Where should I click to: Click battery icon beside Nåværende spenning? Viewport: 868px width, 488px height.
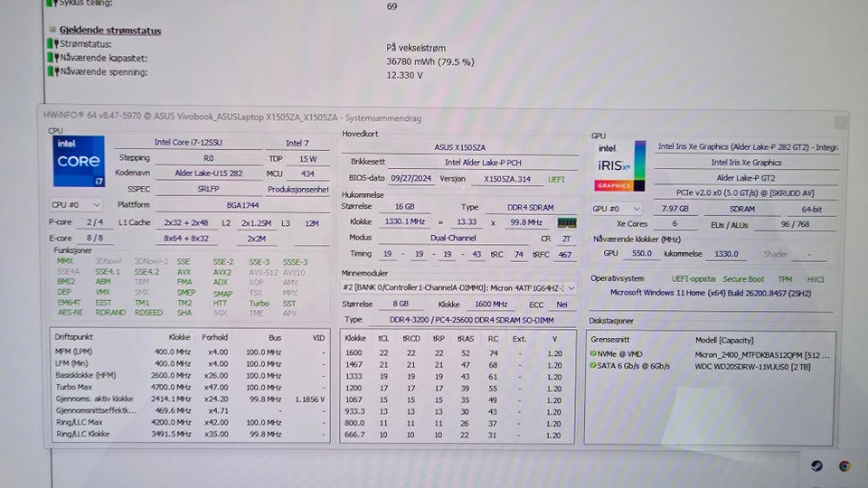[52, 71]
